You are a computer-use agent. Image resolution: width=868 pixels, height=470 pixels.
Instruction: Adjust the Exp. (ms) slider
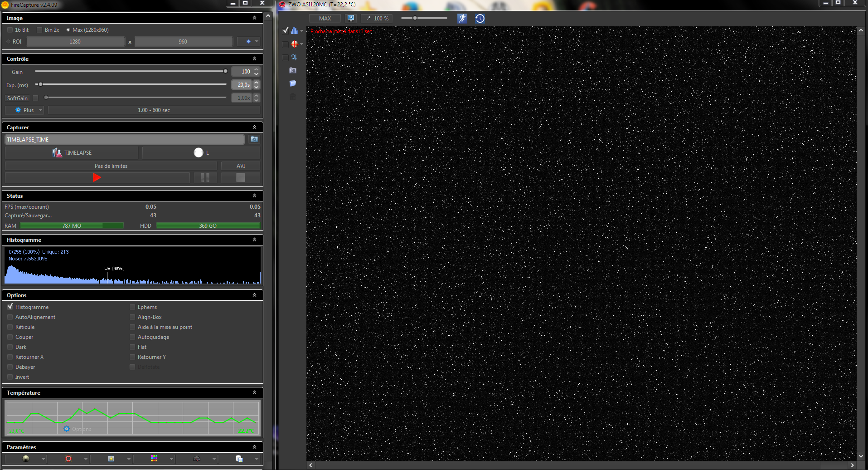(x=131, y=84)
